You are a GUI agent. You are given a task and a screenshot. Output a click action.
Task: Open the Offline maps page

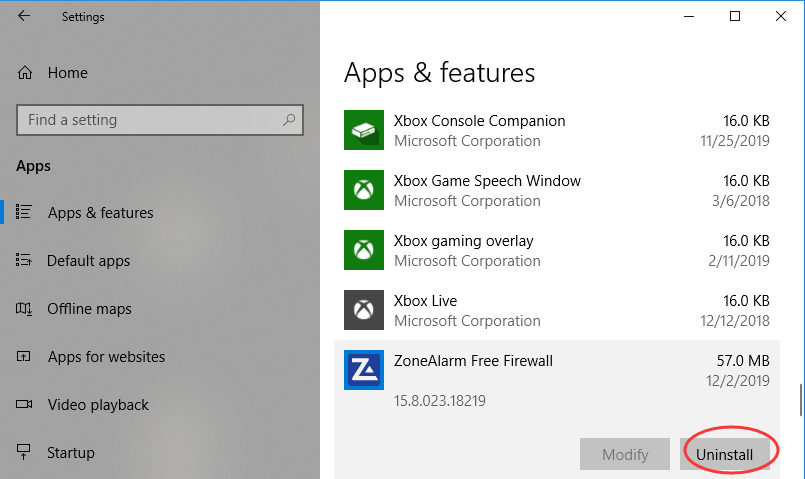[89, 309]
